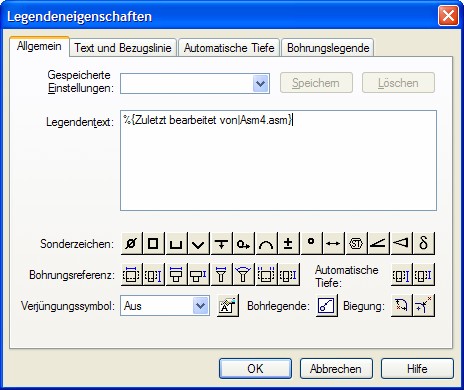The height and width of the screenshot is (390, 464).
Task: Insert the delta symbol
Action: pyautogui.click(x=424, y=244)
